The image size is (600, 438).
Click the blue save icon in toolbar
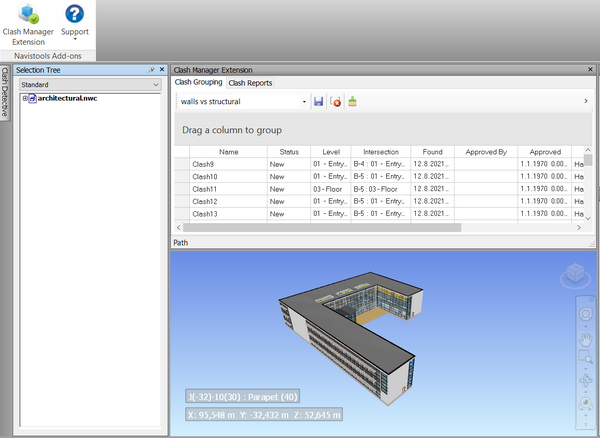(x=319, y=101)
